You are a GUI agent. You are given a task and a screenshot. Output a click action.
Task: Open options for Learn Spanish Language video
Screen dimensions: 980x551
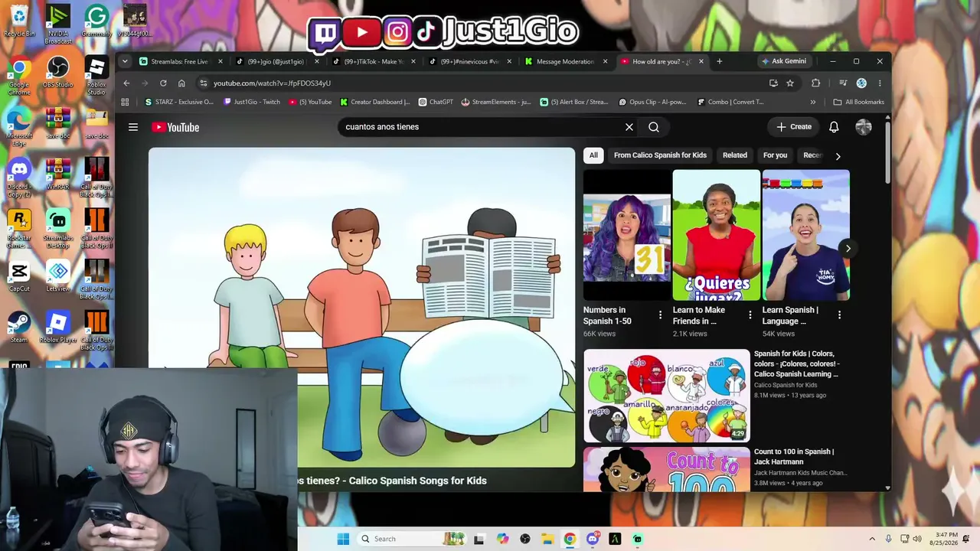click(x=839, y=315)
